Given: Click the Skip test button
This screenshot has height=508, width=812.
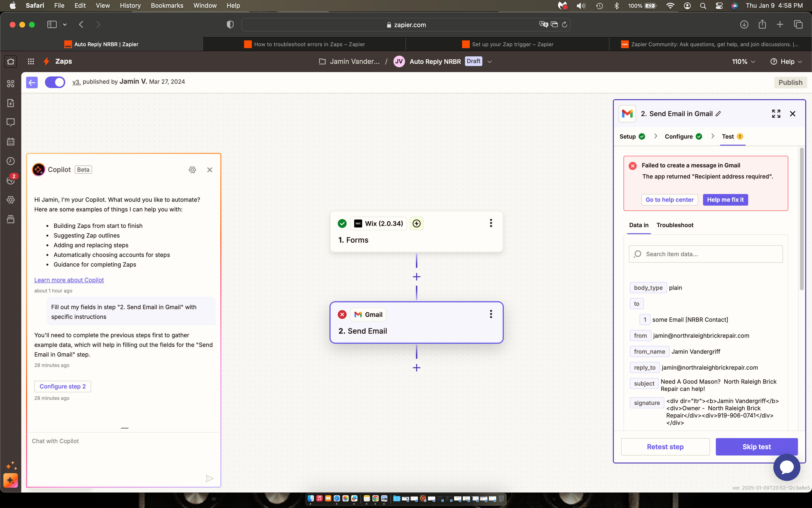Looking at the screenshot, I should [756, 447].
